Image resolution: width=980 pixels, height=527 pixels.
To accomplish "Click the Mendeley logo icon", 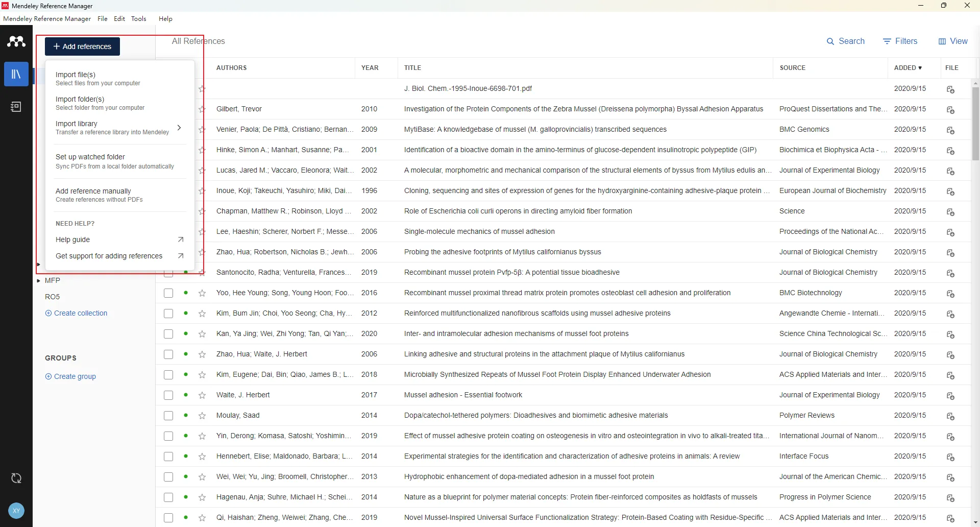I will coord(16,41).
